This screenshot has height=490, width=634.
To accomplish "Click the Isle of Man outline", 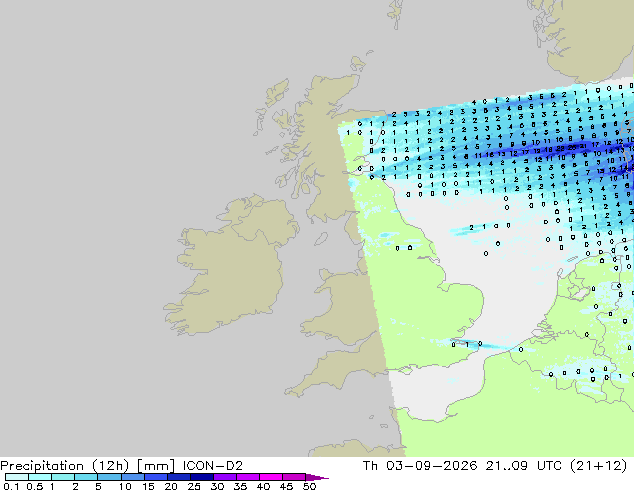I will tap(321, 239).
